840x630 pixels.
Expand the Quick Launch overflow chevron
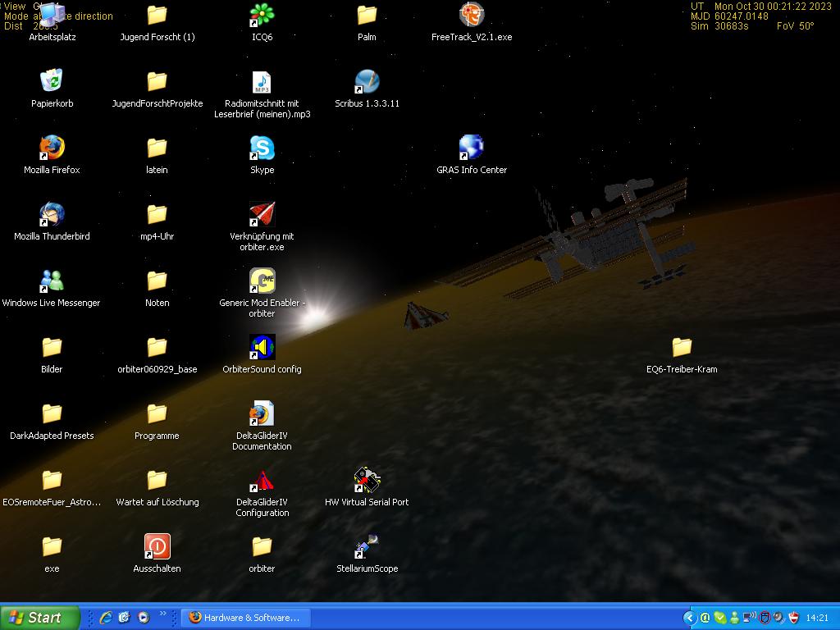coord(162,614)
